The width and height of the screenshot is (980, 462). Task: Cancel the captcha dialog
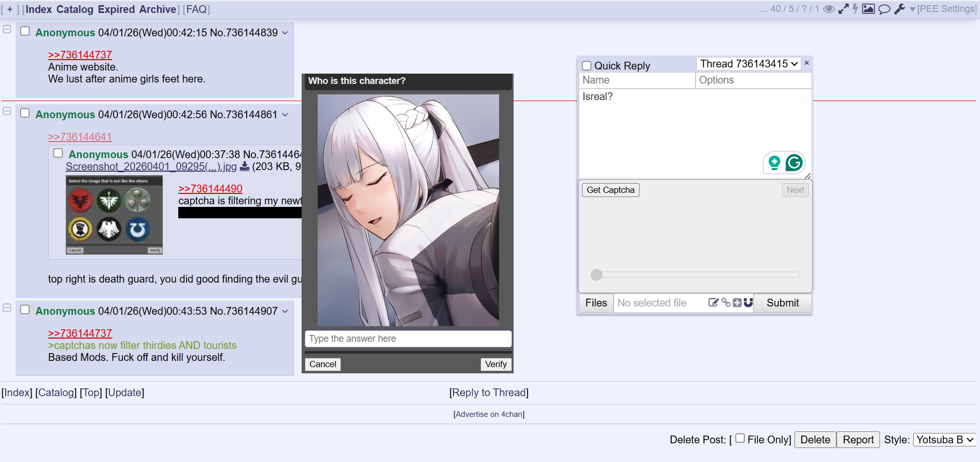[x=323, y=364]
